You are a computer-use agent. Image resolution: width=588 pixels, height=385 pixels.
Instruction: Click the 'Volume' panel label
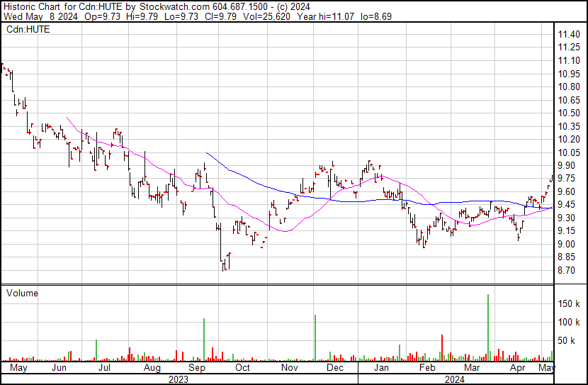(22, 293)
